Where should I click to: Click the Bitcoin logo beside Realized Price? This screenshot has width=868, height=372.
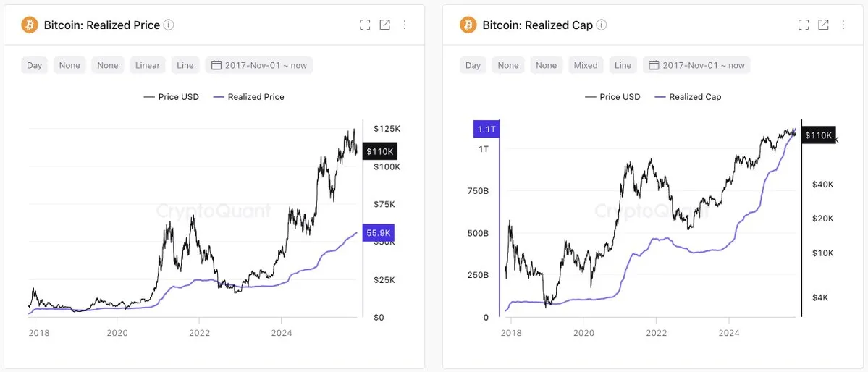(30, 25)
